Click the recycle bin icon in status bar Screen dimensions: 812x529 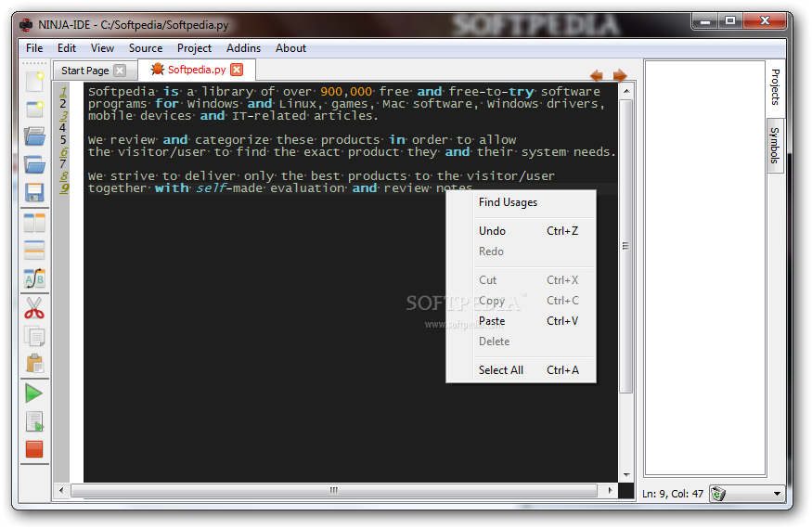[717, 494]
